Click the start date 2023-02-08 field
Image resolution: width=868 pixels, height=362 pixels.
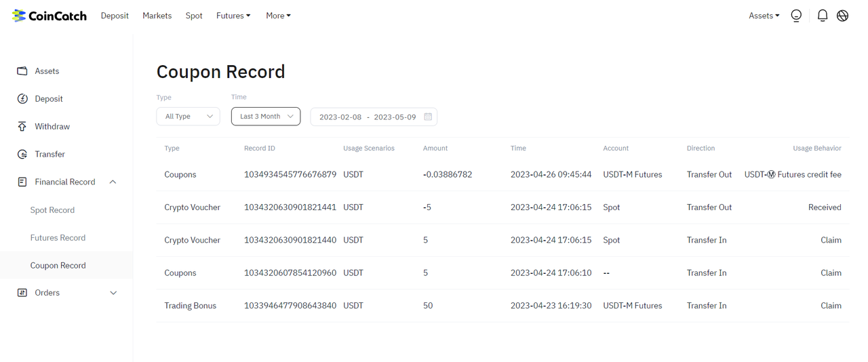click(340, 117)
